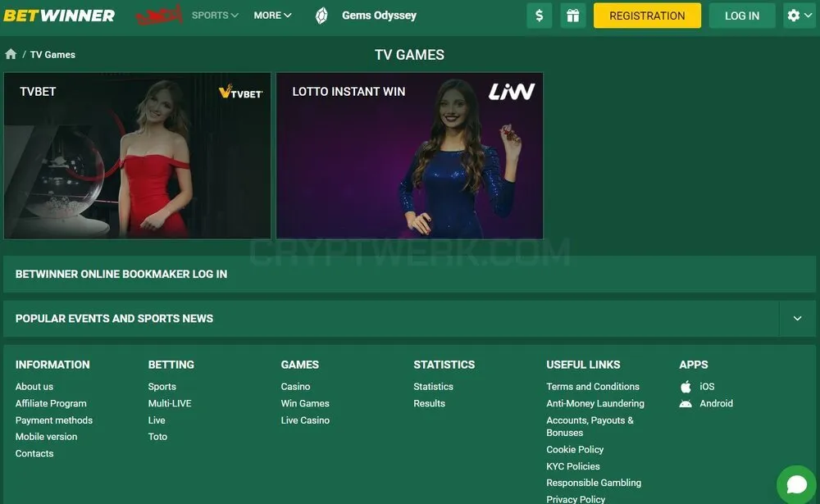Open the Cookie Policy link

click(576, 449)
